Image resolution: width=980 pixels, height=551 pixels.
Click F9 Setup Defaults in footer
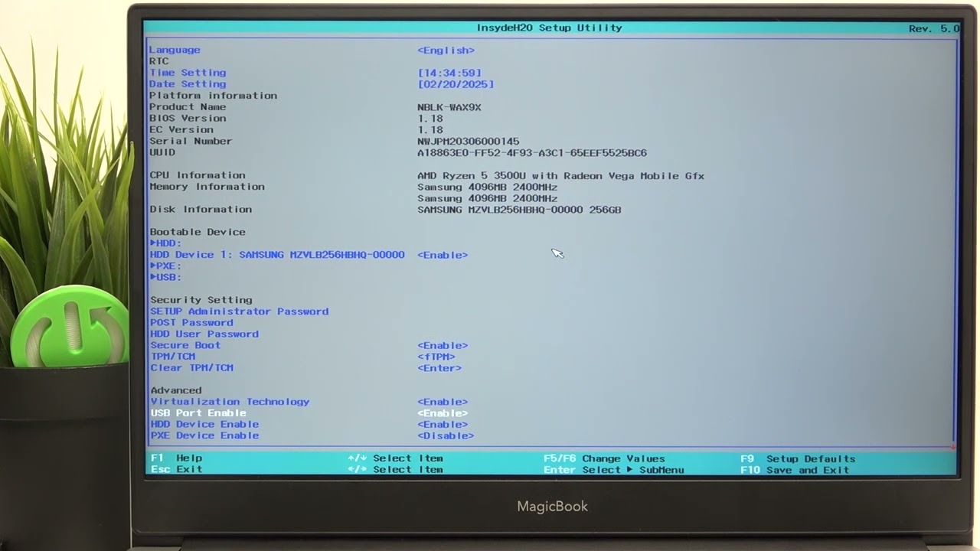click(798, 459)
